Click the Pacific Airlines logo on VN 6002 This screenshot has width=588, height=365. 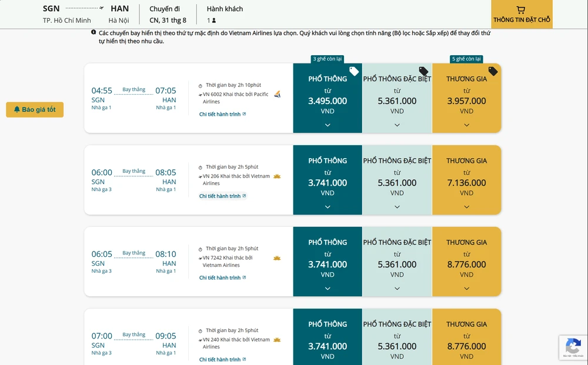[278, 94]
